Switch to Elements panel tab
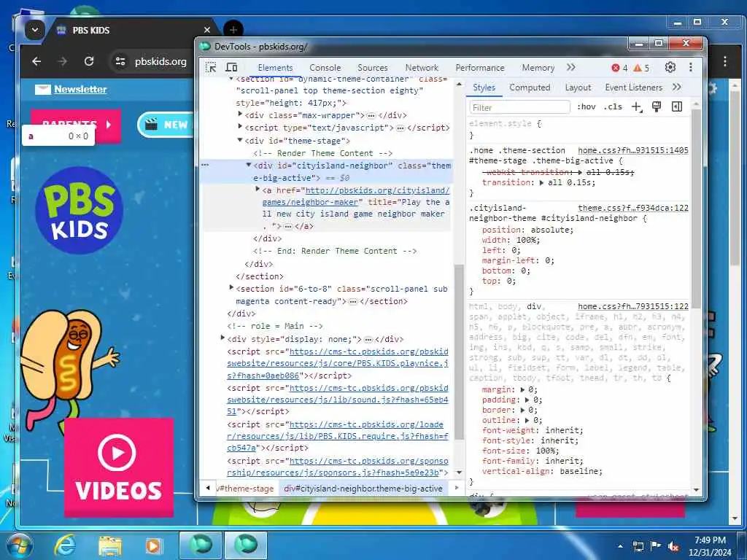Viewport: 747px width, 560px height. click(275, 68)
